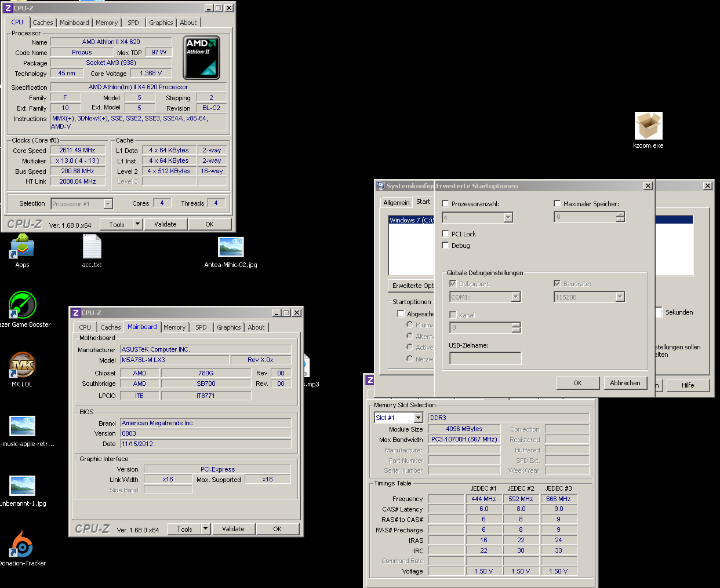Enable the Prozessoranzahl checkbox
Screen dimensions: 720x588
pyautogui.click(x=445, y=204)
